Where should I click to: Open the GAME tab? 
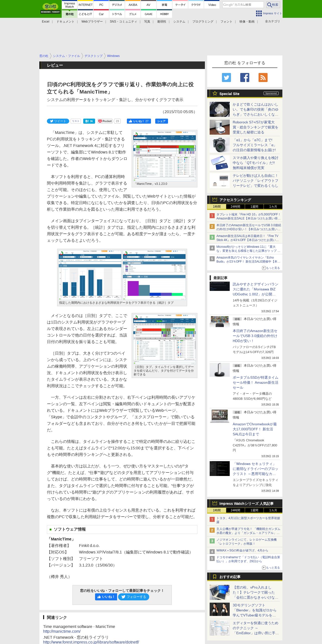[x=148, y=14]
